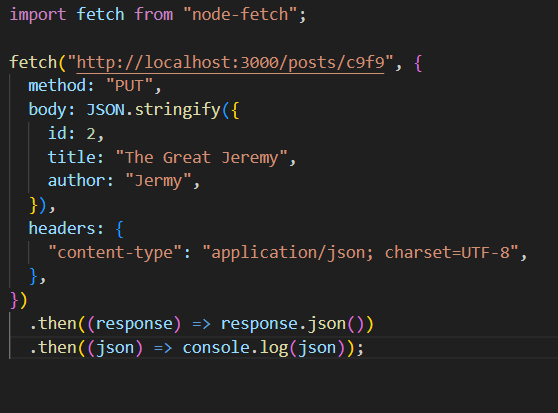Click console.log in the last line
Viewport: 558px width, 413px height.
235,348
